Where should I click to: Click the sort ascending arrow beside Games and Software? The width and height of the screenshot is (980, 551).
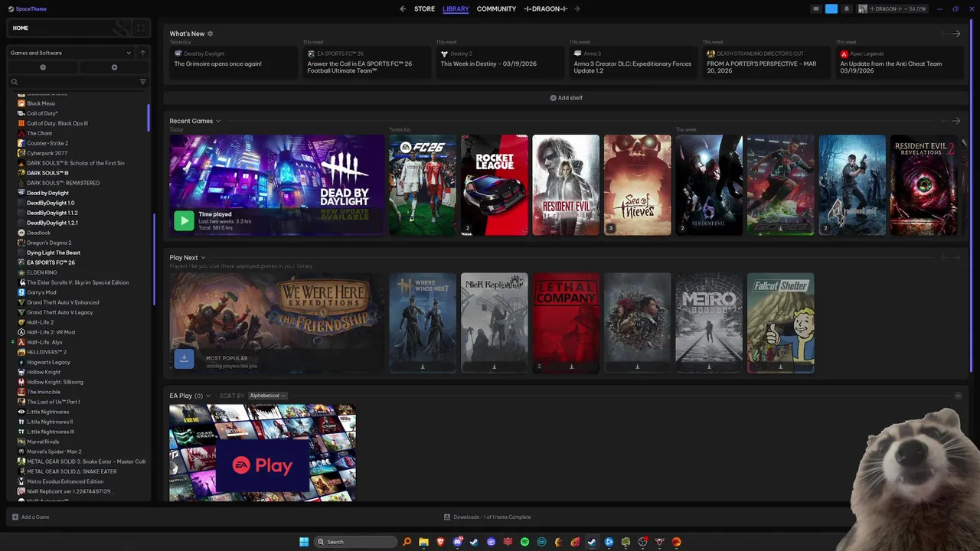(x=142, y=53)
